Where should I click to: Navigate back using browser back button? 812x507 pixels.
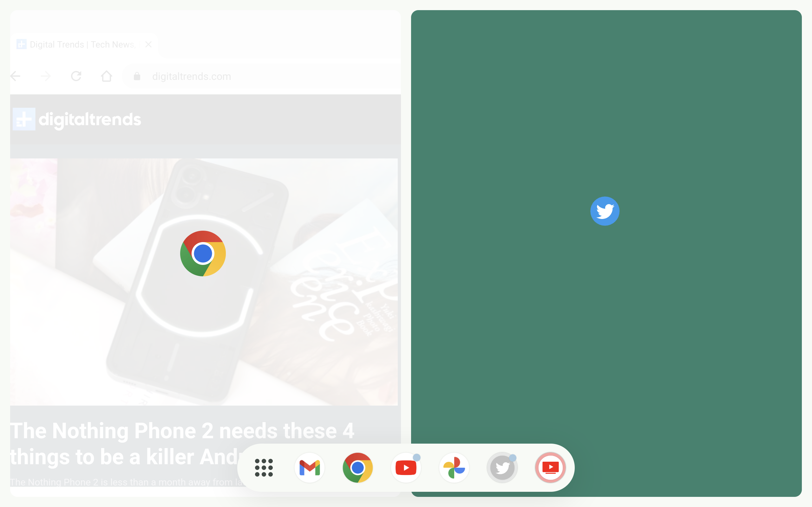[x=15, y=75]
